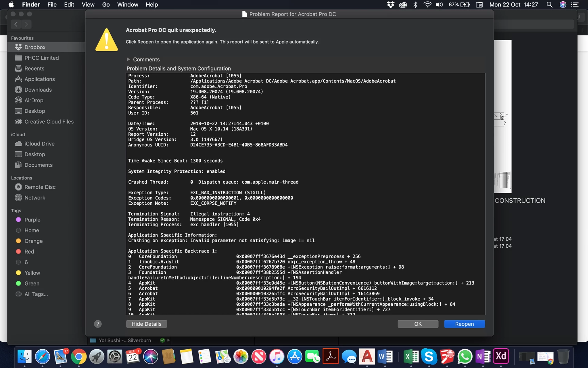Reopen Acrobat Pro DC with the Reopen button
The image size is (588, 368).
coord(464,324)
